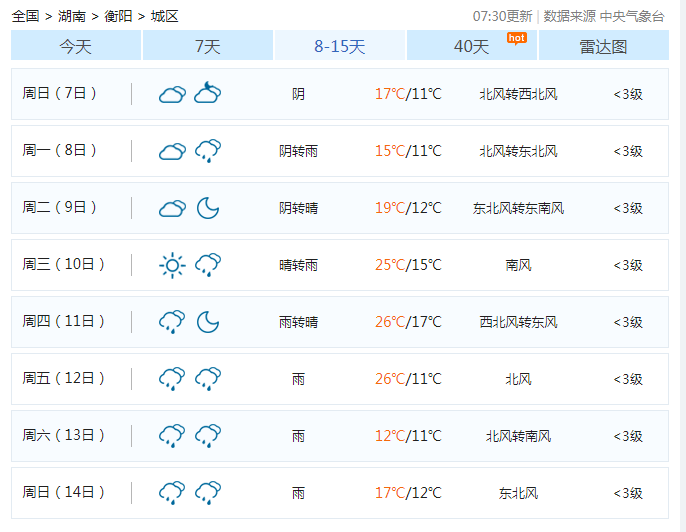Viewport: 686px width, 532px height.
Task: Click 北风 wind text for 周五 12日
Action: coord(518,379)
